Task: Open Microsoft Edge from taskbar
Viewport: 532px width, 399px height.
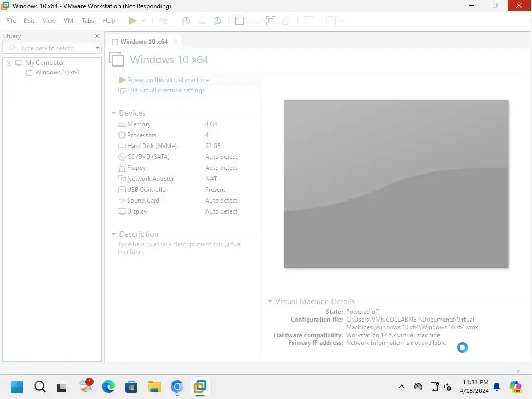Action: (108, 387)
